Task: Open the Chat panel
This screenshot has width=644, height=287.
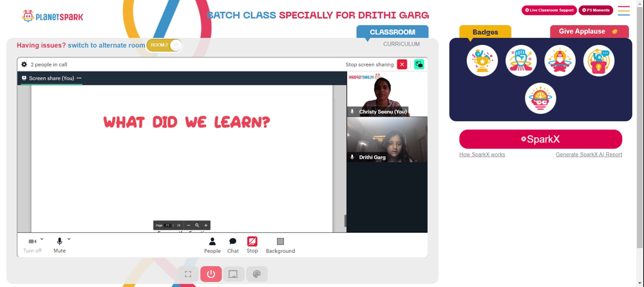Action: (233, 246)
